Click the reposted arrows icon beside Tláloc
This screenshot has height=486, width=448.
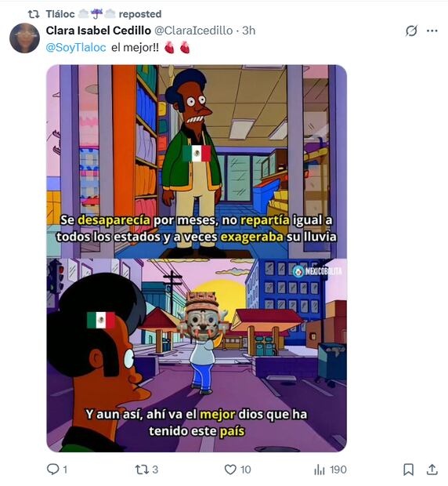click(34, 14)
